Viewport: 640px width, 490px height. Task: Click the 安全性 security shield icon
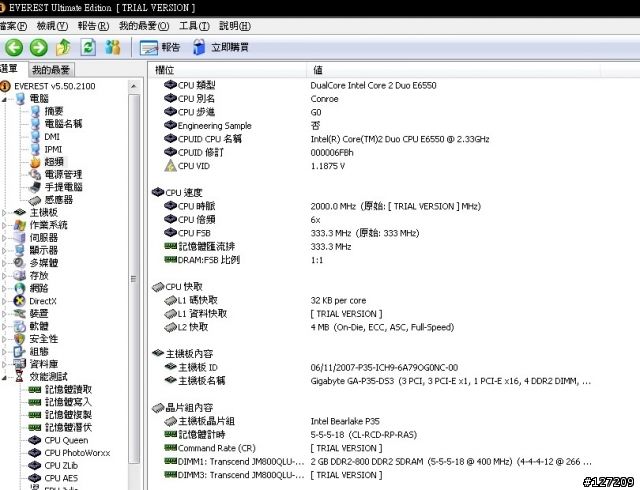[x=19, y=339]
